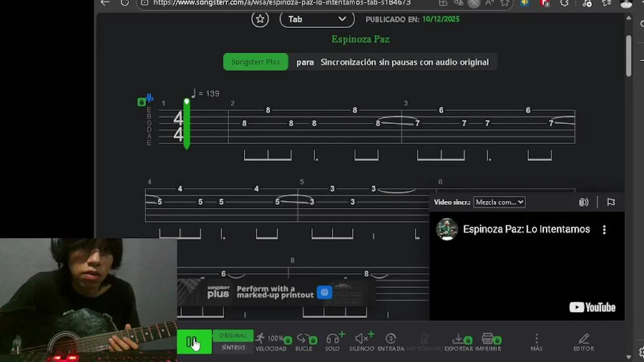Viewport: 644px width, 362px height.
Task: Click the flag report icon in video panel
Action: pos(611,202)
